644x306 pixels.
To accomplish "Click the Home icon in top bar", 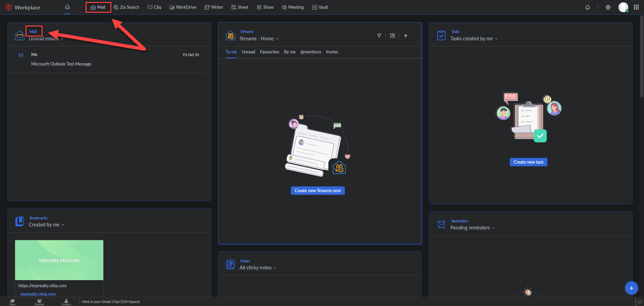I will (67, 7).
